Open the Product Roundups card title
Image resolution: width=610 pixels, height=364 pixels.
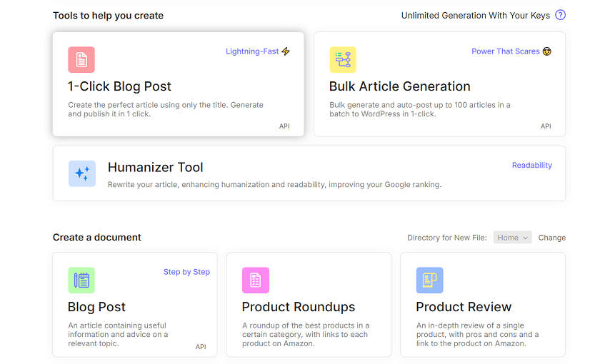pos(298,307)
